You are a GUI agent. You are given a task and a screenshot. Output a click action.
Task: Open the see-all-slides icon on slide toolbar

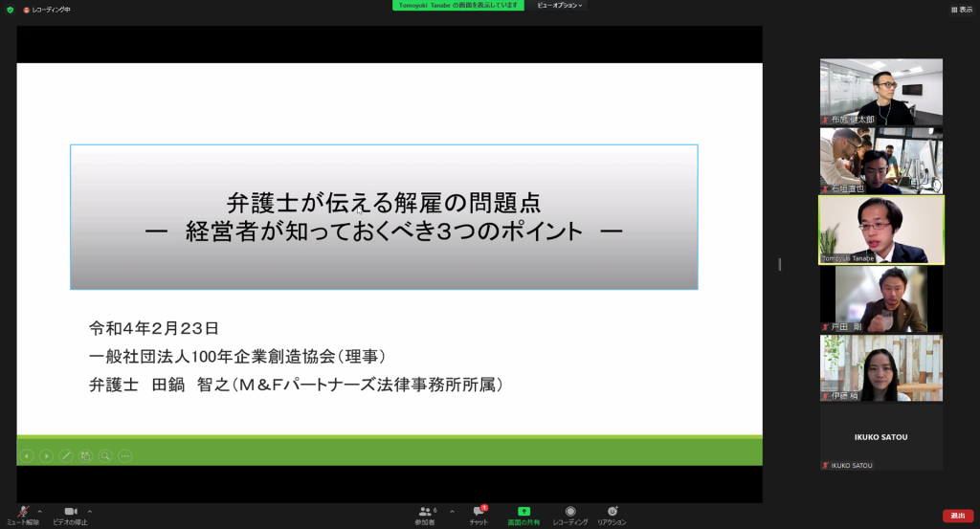[x=86, y=456]
